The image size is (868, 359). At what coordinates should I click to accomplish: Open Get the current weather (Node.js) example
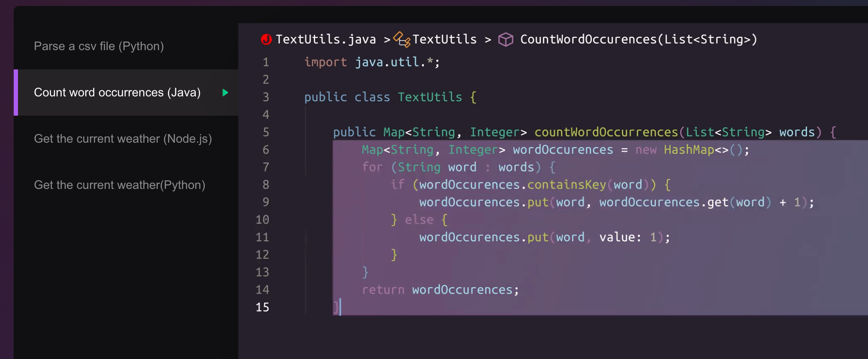coord(123,139)
